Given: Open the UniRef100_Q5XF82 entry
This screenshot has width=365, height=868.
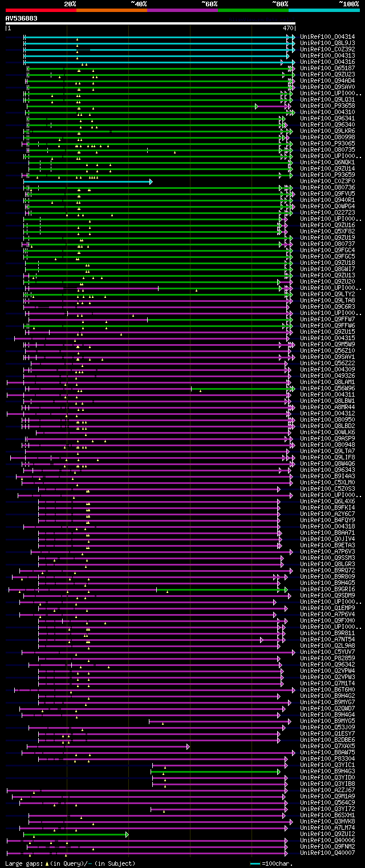Looking at the screenshot, I should pyautogui.click(x=328, y=232).
